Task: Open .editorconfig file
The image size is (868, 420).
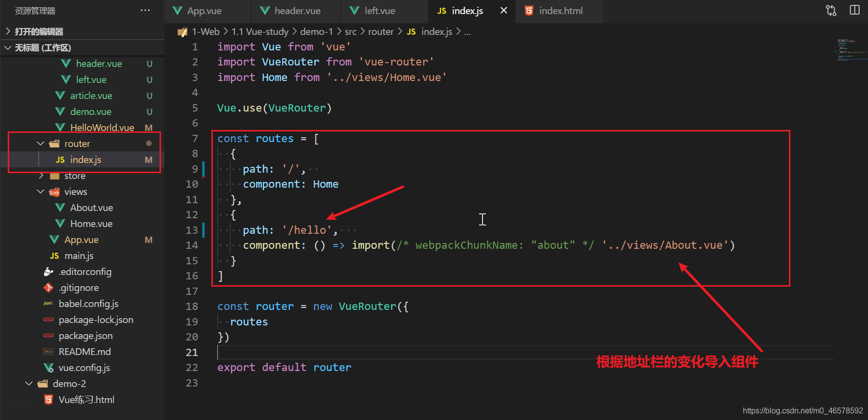Action: point(85,272)
